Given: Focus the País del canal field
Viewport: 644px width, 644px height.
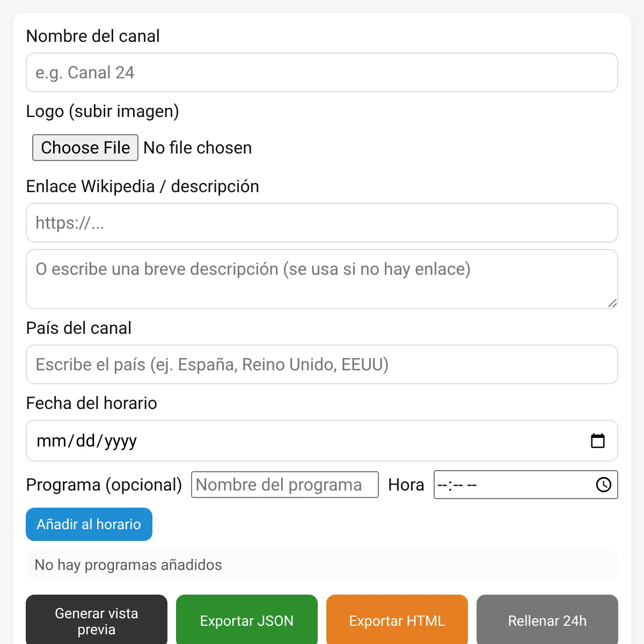Looking at the screenshot, I should click(x=322, y=364).
